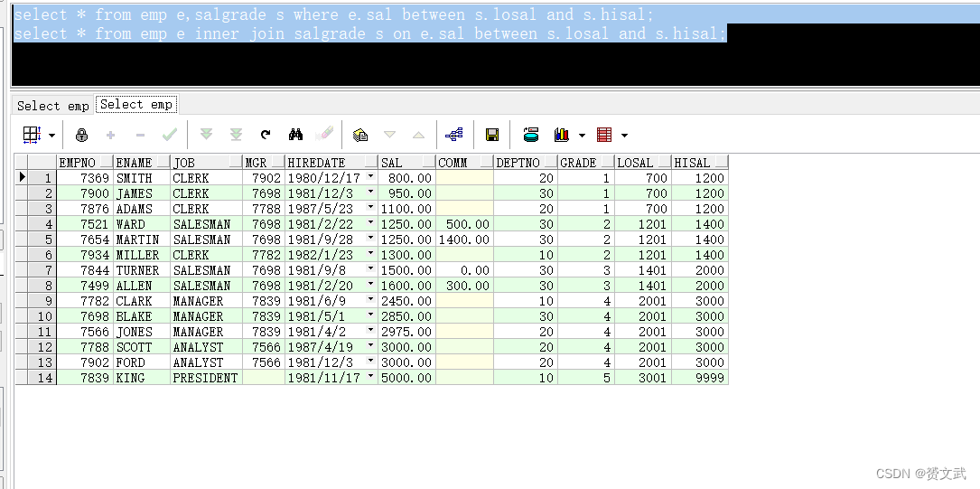
Task: Select the second, active Select emp tab
Action: (x=136, y=105)
